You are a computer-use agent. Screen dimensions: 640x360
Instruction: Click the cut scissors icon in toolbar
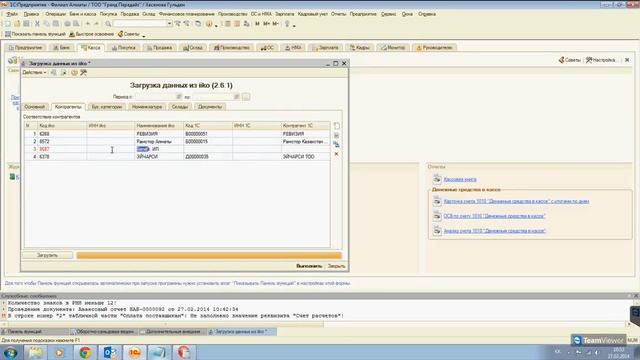click(37, 24)
